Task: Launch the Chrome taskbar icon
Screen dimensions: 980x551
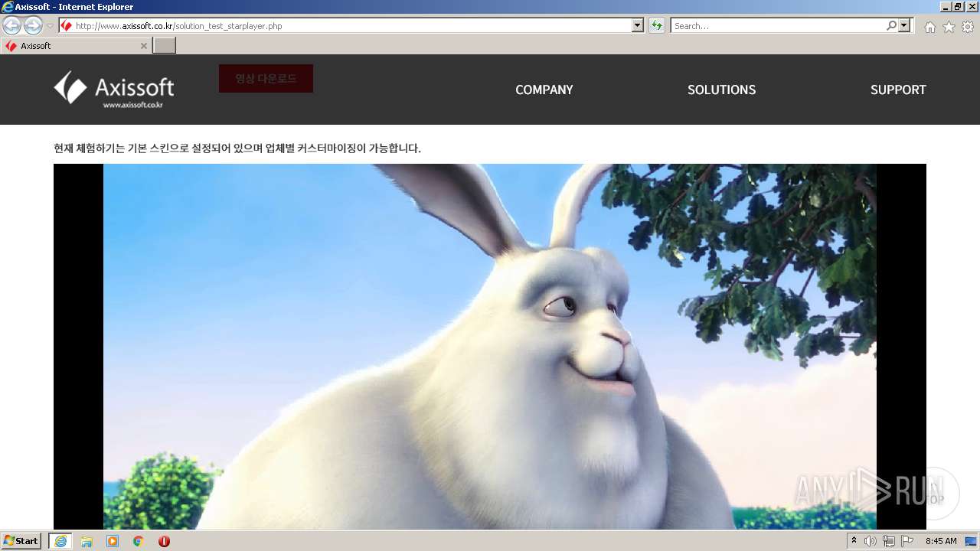Action: coord(138,541)
